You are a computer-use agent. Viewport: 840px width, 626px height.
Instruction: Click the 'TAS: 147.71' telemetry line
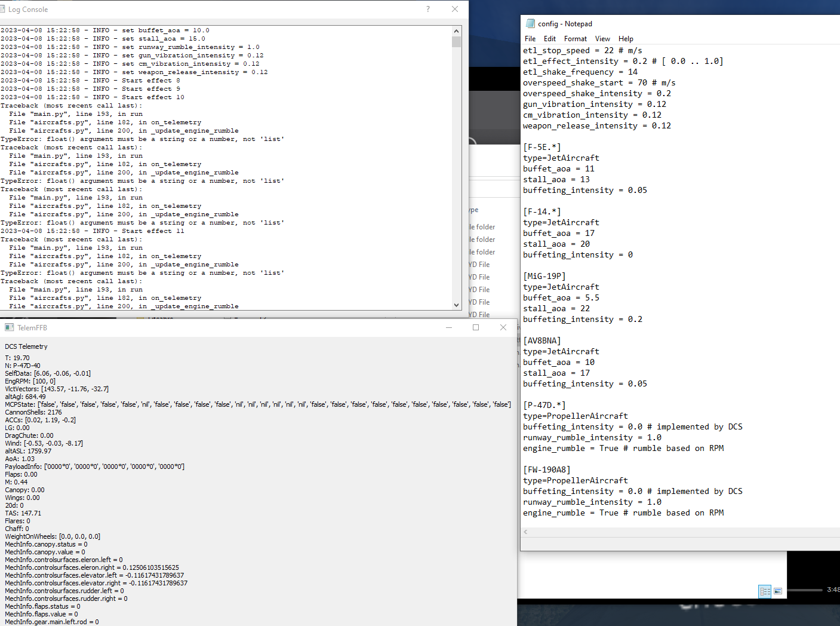click(23, 513)
